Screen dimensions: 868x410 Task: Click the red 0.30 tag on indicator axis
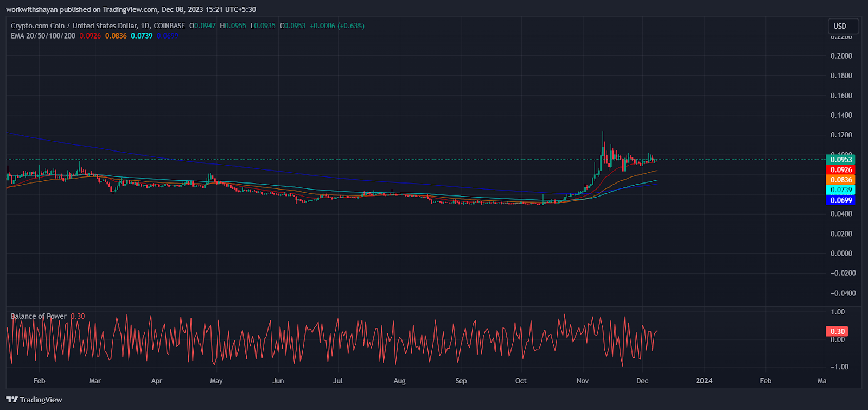click(837, 331)
